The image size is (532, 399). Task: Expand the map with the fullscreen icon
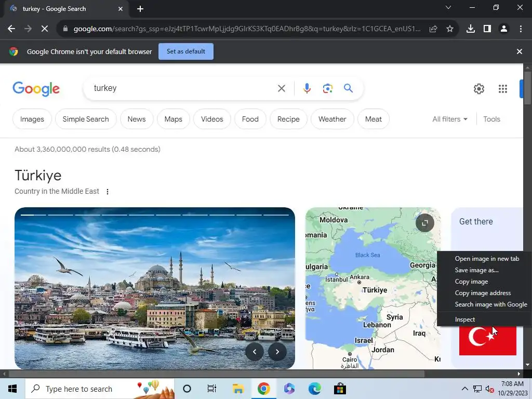click(x=425, y=223)
